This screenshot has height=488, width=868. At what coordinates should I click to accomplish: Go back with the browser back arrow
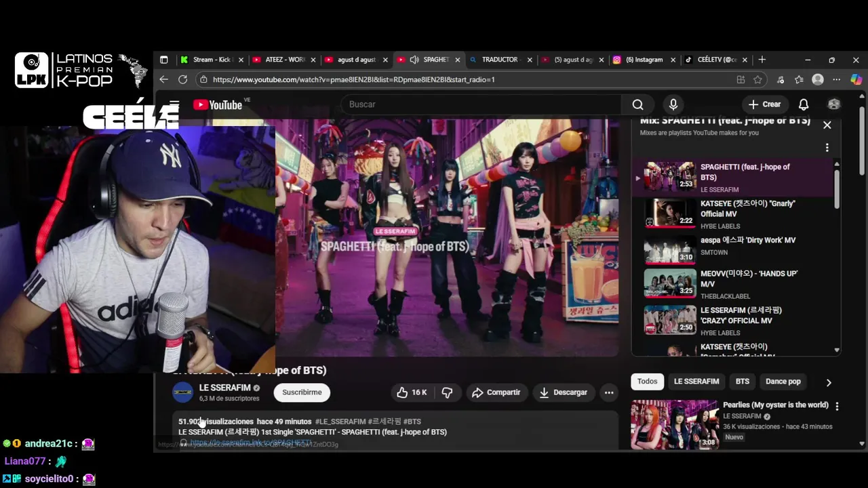[x=163, y=79]
